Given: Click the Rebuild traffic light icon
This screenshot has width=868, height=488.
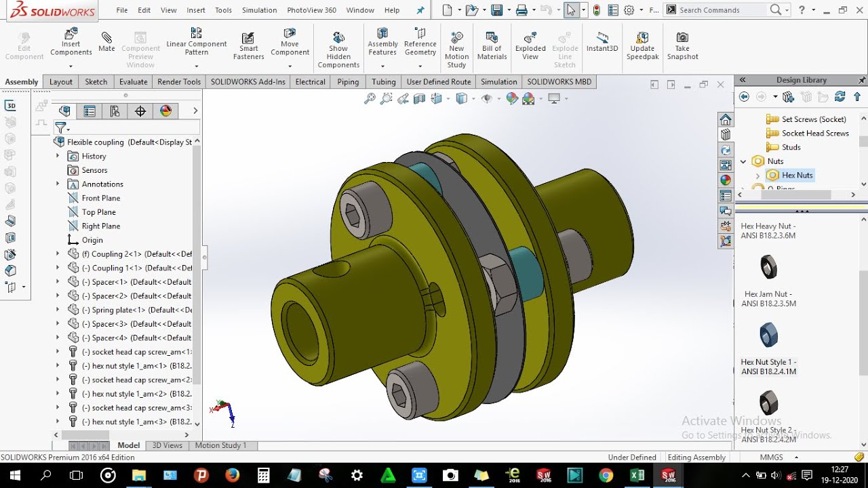Looking at the screenshot, I should pyautogui.click(x=597, y=10).
